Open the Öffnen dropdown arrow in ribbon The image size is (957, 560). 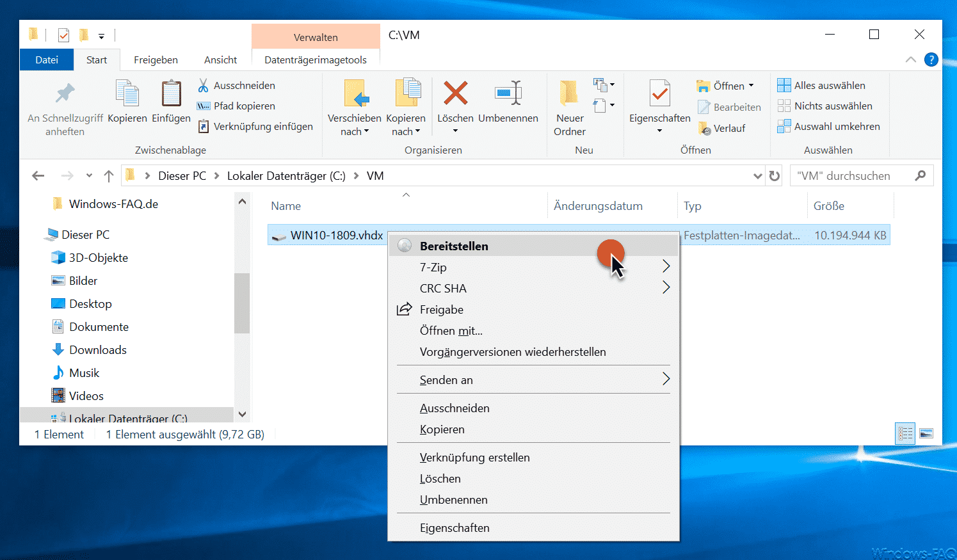(752, 85)
